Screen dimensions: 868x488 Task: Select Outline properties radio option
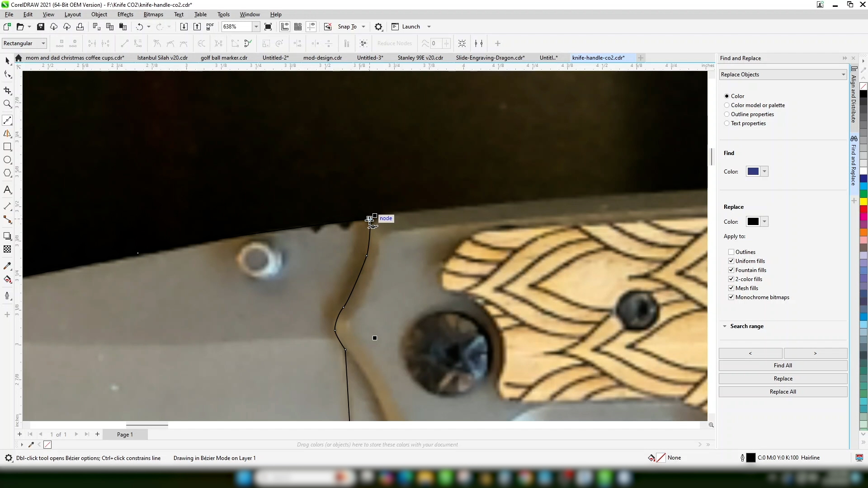[727, 114]
